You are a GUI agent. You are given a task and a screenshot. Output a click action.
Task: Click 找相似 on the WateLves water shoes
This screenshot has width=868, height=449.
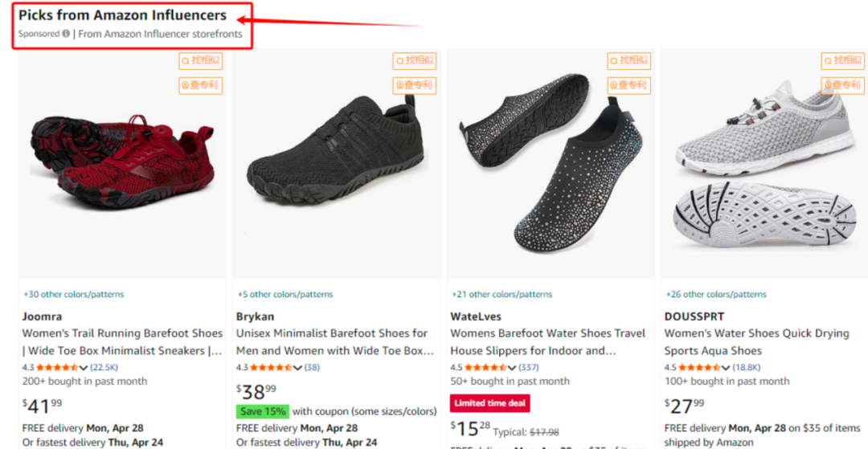[628, 60]
